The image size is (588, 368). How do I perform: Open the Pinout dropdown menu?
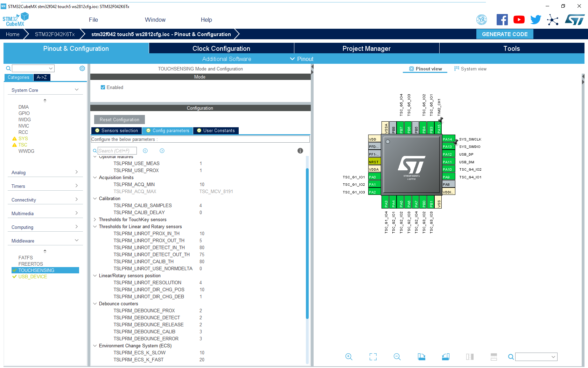[x=302, y=59]
